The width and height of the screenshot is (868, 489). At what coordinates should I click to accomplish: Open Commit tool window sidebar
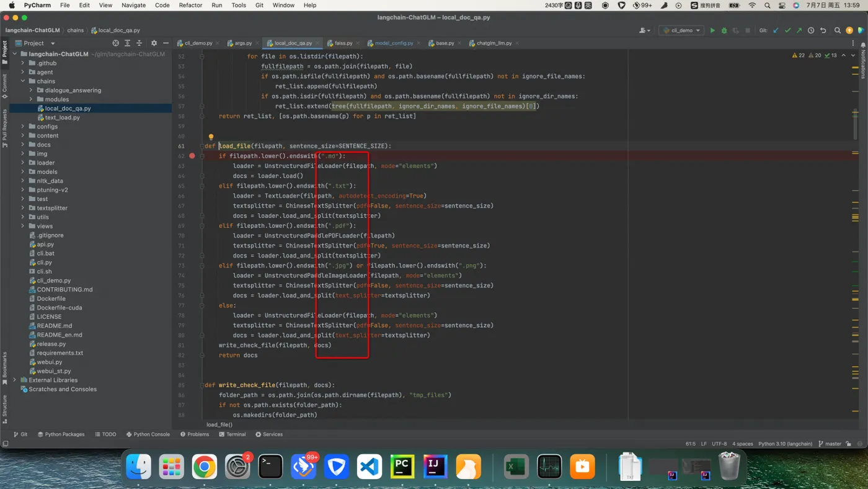[x=4, y=86]
